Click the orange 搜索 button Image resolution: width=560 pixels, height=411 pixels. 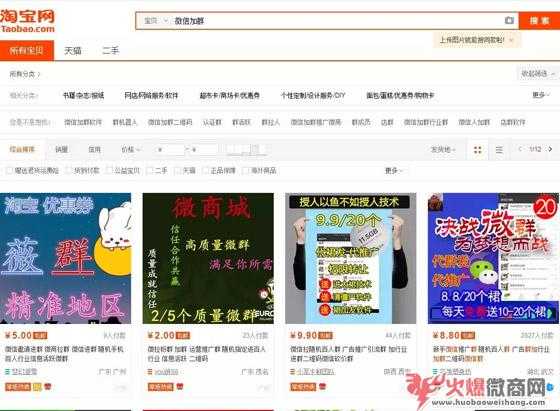pyautogui.click(x=539, y=21)
